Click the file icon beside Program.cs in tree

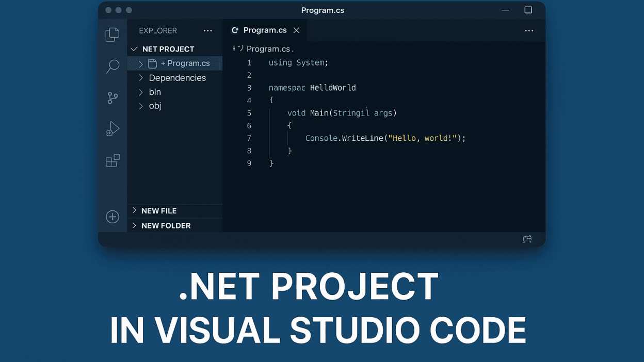(x=152, y=63)
